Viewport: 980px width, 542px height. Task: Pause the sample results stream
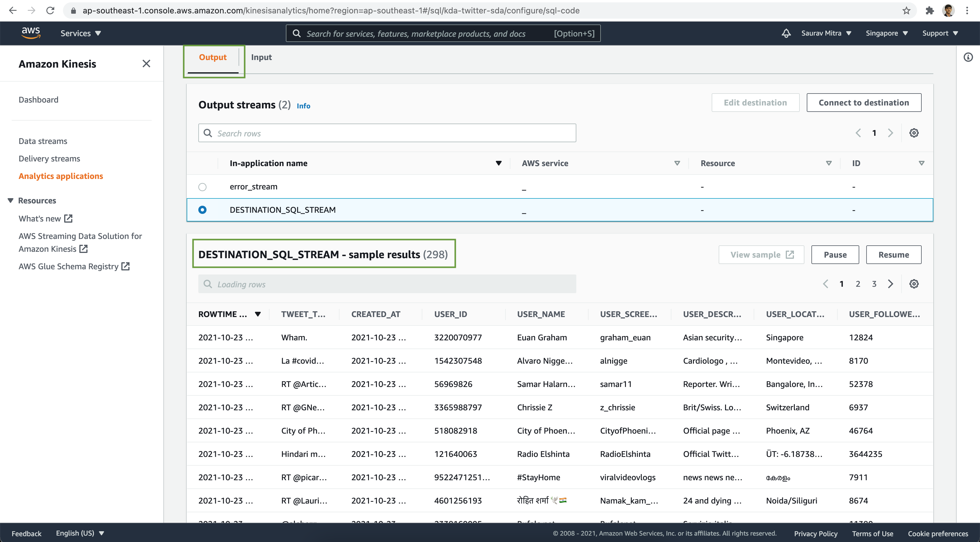[x=835, y=255]
